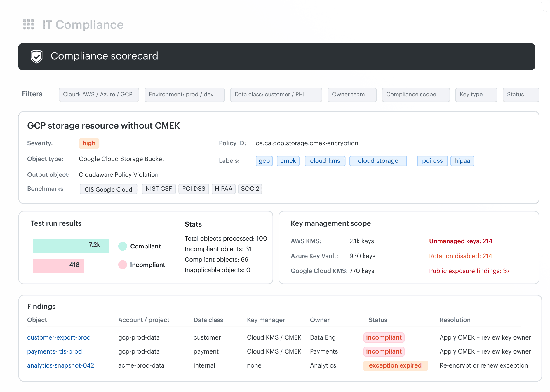Open the Environment: prod / dev filter
Image resolution: width=550 pixels, height=392 pixels.
(185, 95)
